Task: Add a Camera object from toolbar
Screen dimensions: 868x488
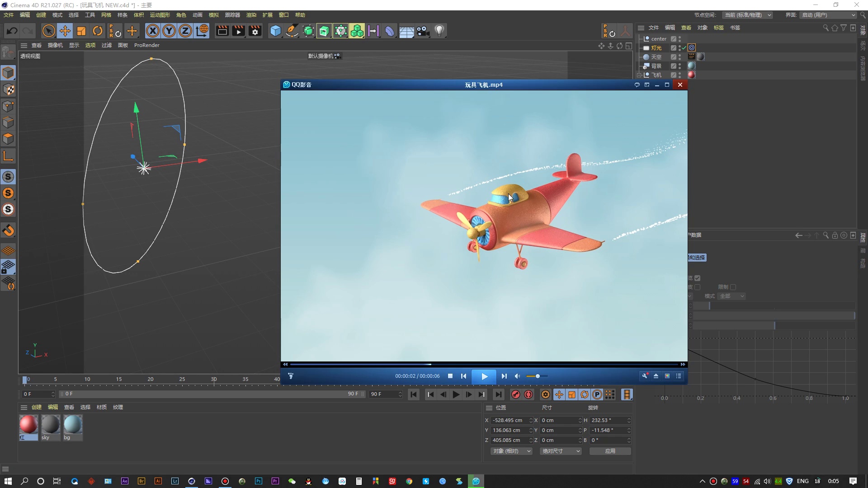Action: click(423, 31)
